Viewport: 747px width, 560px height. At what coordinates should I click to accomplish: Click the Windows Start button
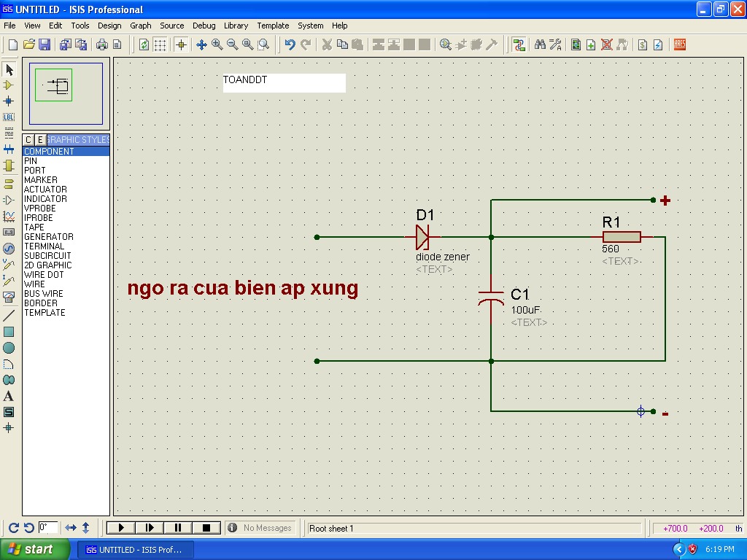35,549
